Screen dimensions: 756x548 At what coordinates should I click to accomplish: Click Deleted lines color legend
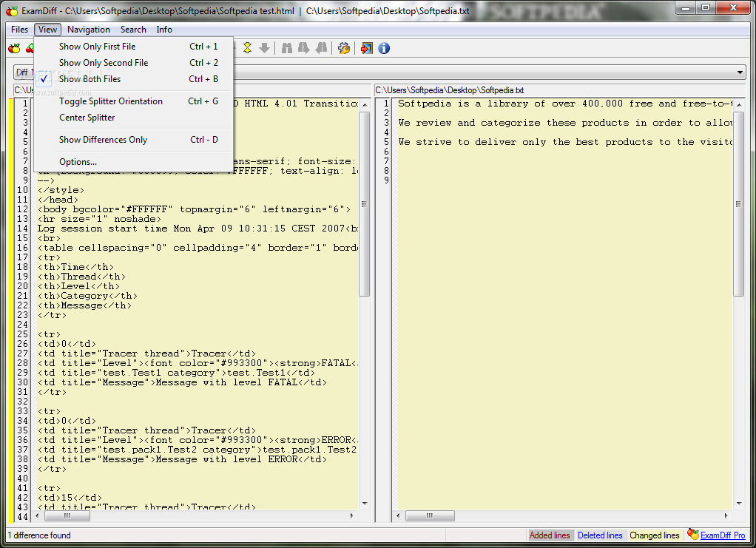[600, 535]
